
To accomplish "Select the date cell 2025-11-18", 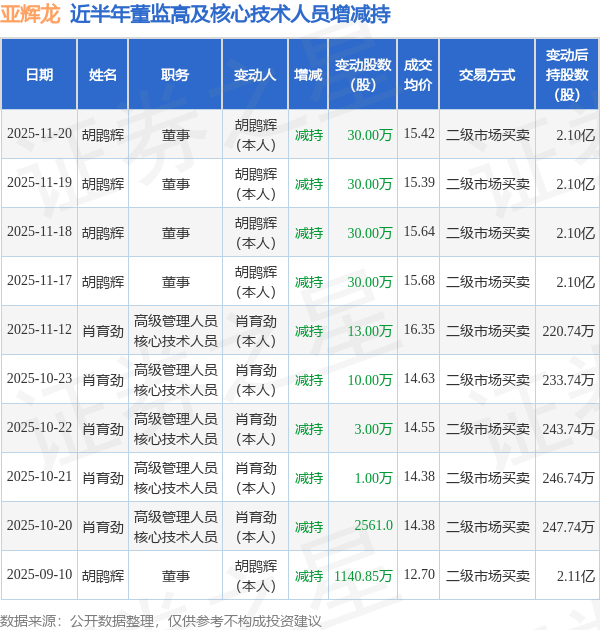I will 39,231.
